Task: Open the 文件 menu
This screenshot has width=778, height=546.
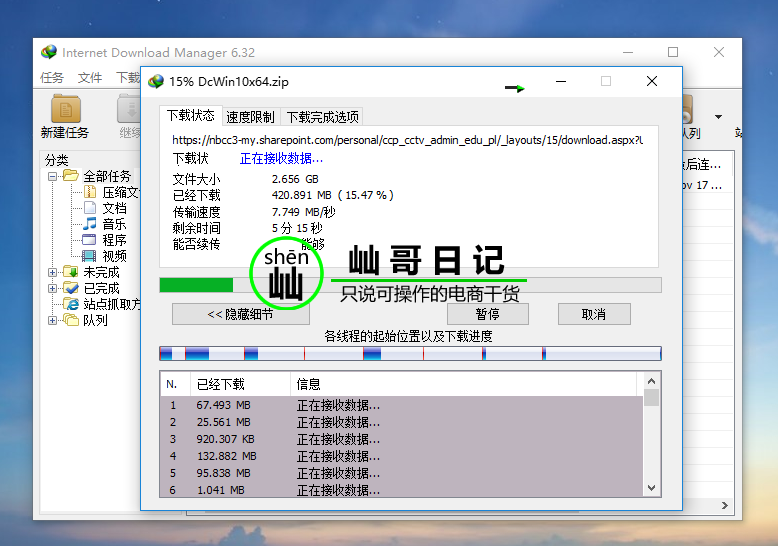Action: (x=90, y=77)
